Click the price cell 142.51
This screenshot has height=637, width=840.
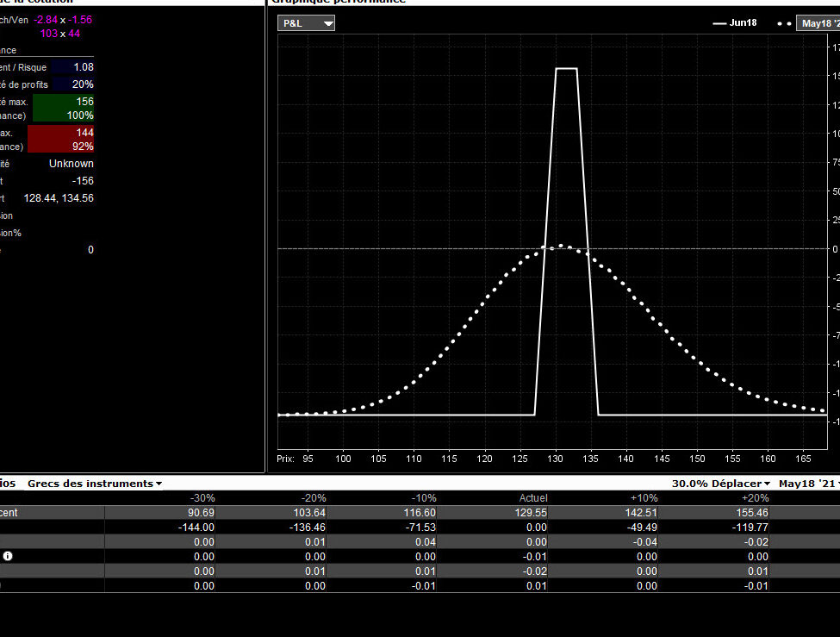[x=641, y=513]
